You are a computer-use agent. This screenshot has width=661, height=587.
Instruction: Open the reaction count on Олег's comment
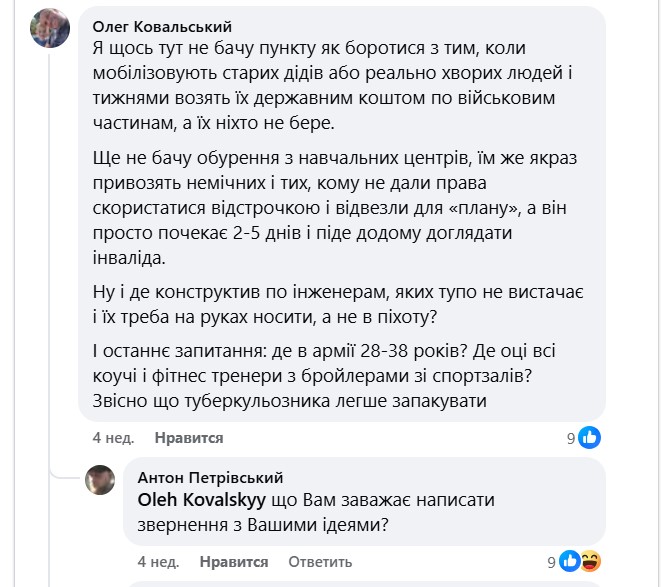click(571, 437)
